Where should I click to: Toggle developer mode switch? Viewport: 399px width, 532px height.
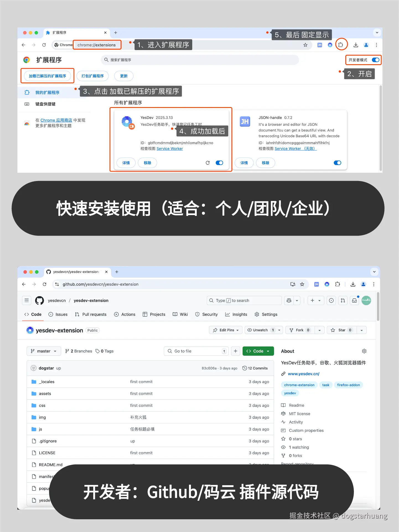375,60
